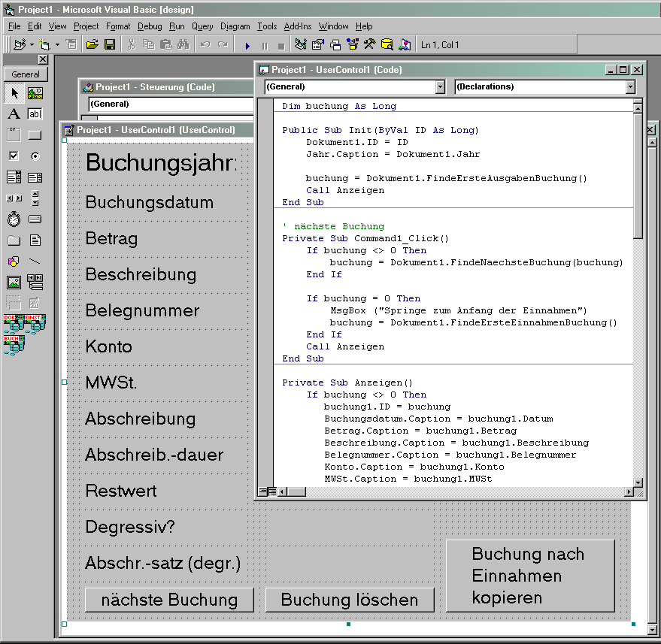Select the Frame tool in toolbox

tap(14, 135)
